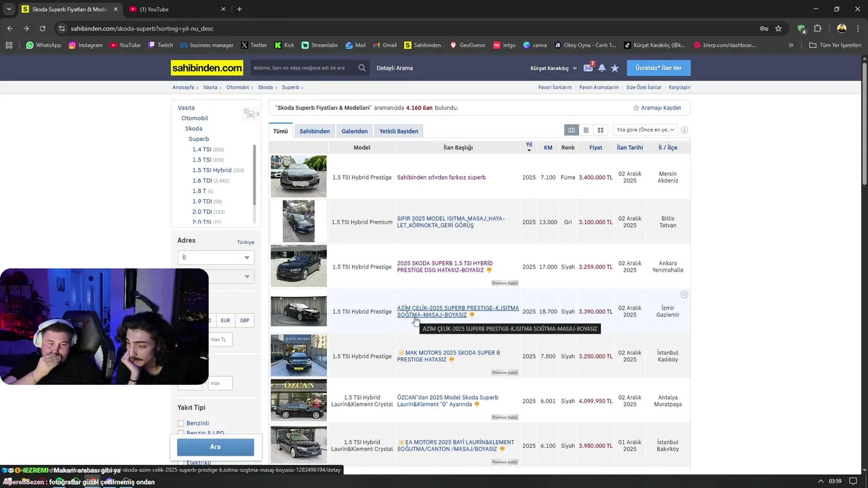The height and width of the screenshot is (488, 868).
Task: Click the sahibinden.com logo
Action: (x=207, y=68)
